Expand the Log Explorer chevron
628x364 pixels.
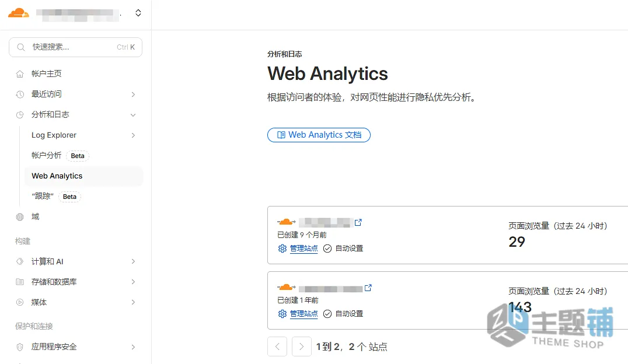[133, 135]
